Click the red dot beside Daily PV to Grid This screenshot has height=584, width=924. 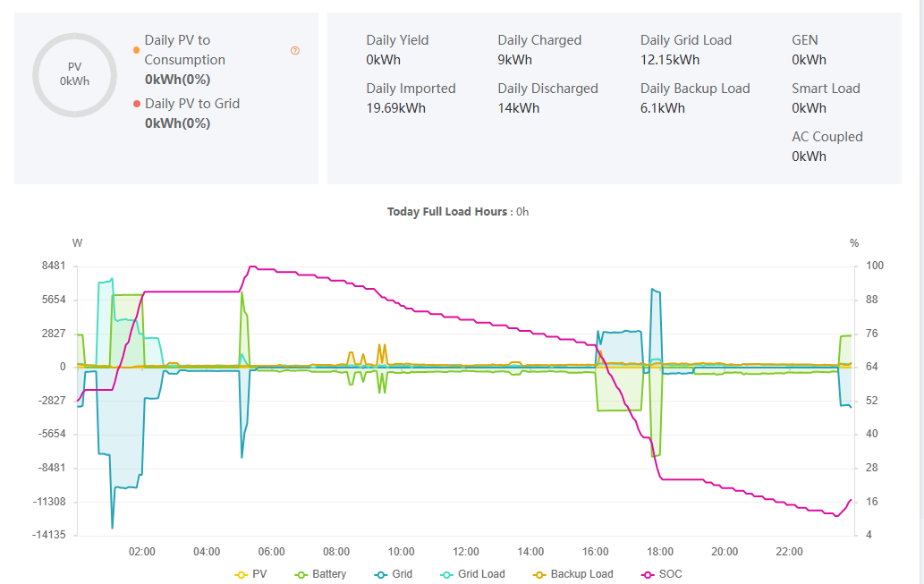point(136,104)
